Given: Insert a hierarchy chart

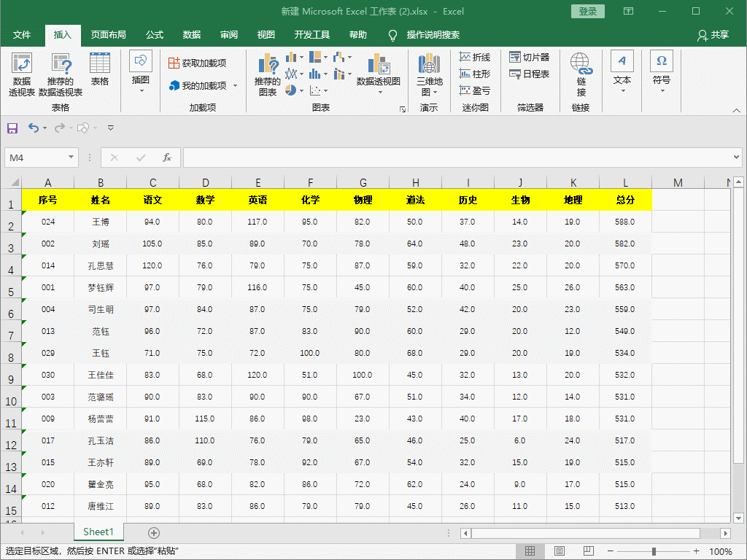Looking at the screenshot, I should [x=318, y=58].
